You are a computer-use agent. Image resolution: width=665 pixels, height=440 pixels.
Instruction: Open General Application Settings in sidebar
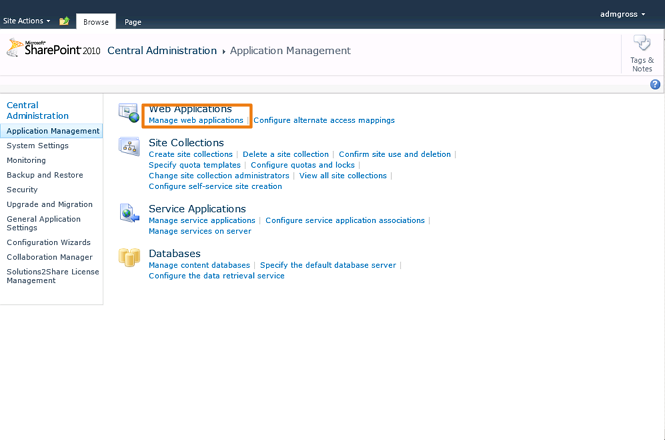pos(43,223)
